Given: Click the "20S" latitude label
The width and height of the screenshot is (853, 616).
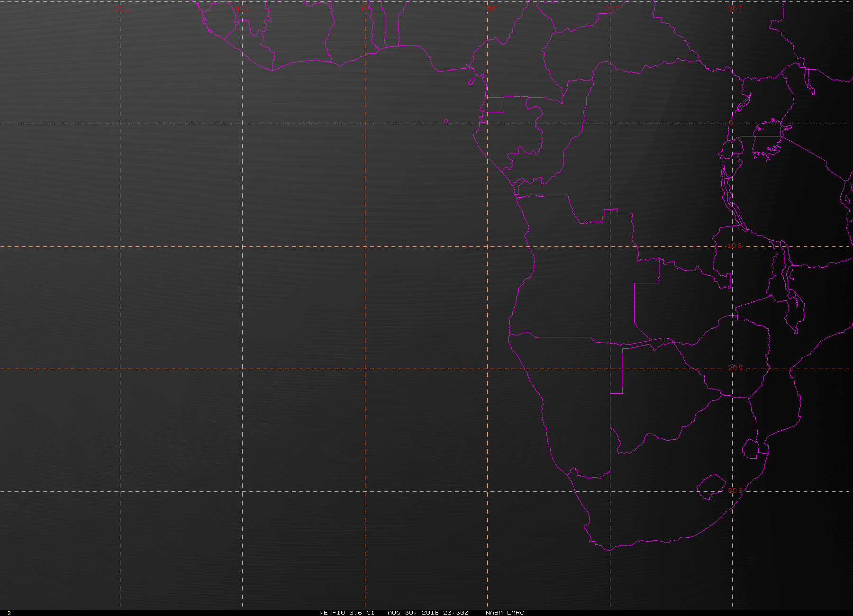Looking at the screenshot, I should coord(735,368).
